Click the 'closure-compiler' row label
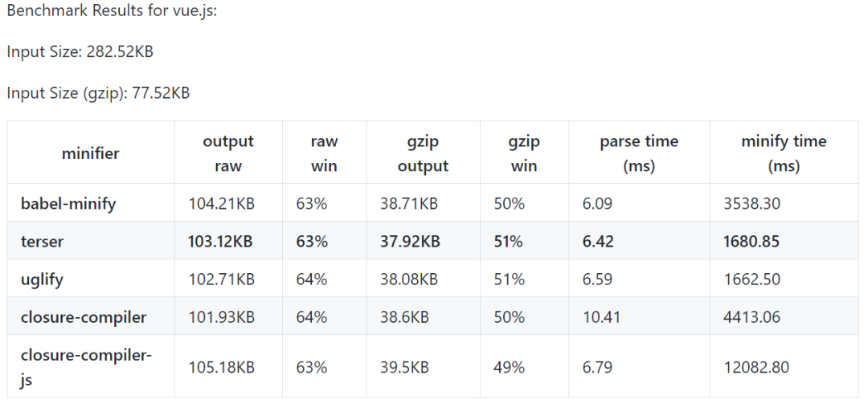Image resolution: width=868 pixels, height=408 pixels. point(84,317)
